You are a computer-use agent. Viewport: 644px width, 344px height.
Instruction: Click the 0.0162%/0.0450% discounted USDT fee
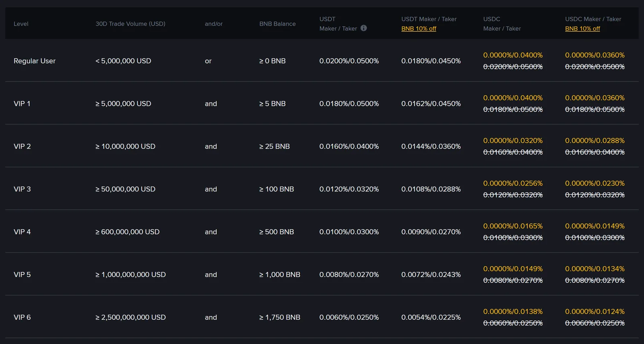[431, 103]
